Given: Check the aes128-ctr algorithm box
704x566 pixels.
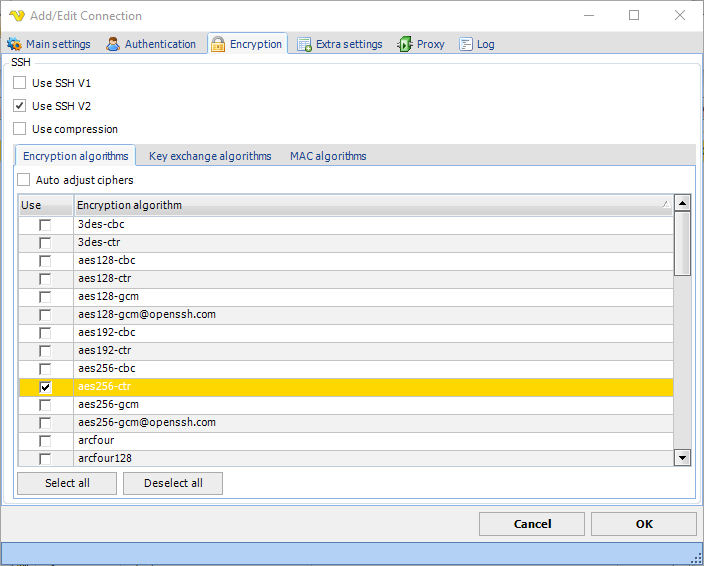Looking at the screenshot, I should point(45,279).
